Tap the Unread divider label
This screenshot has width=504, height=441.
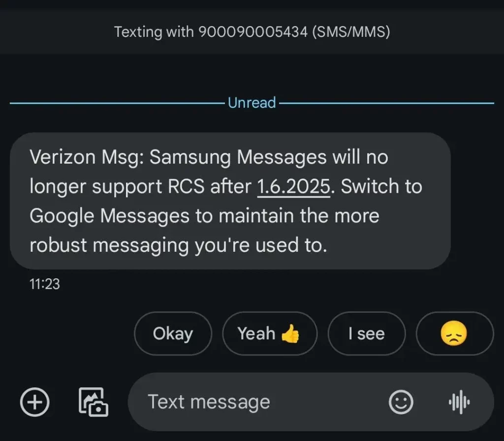252,103
